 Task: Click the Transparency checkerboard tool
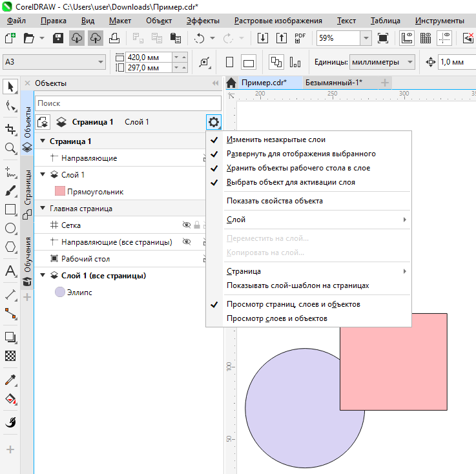(x=10, y=355)
